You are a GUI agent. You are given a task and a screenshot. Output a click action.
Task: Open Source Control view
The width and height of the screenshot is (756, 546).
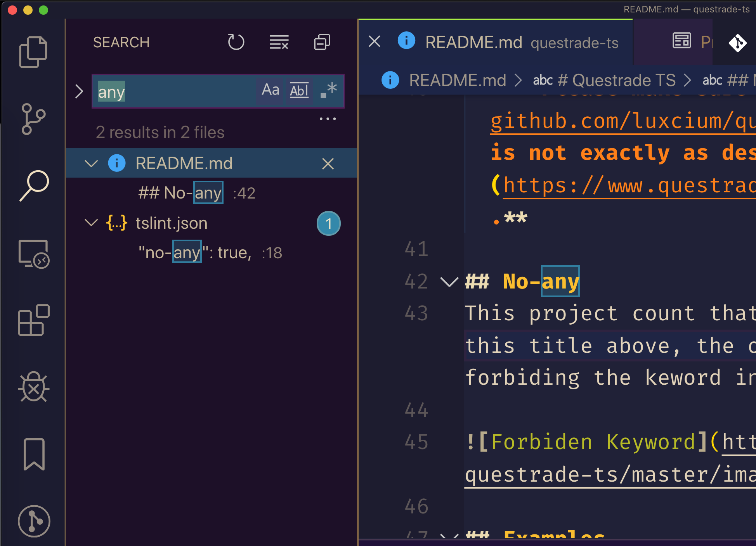[x=33, y=119]
